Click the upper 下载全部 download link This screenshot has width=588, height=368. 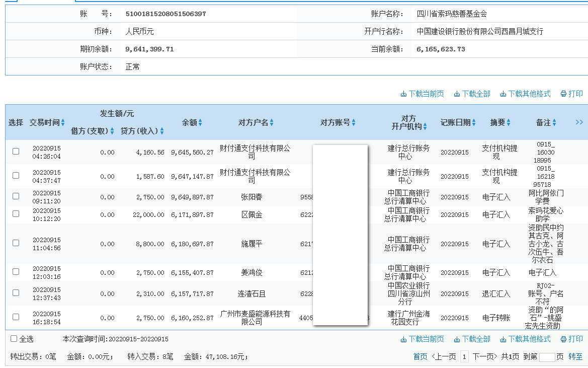click(472, 94)
